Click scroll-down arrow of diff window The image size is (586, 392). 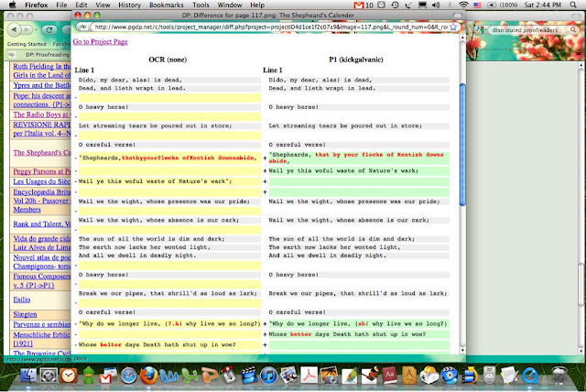pos(462,350)
